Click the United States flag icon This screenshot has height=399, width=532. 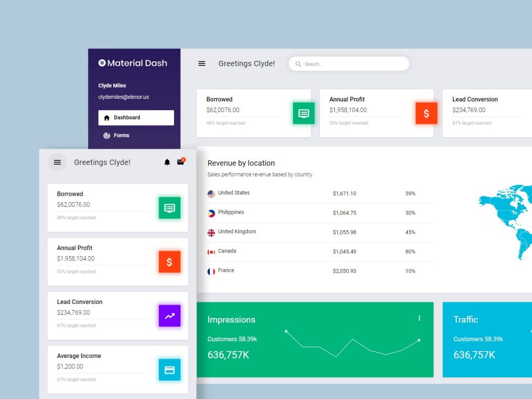[211, 194]
